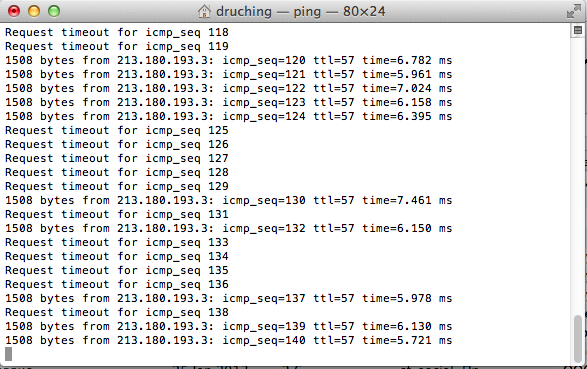The image size is (587, 369).
Task: Click the home folder proxy icon in title
Action: [204, 11]
